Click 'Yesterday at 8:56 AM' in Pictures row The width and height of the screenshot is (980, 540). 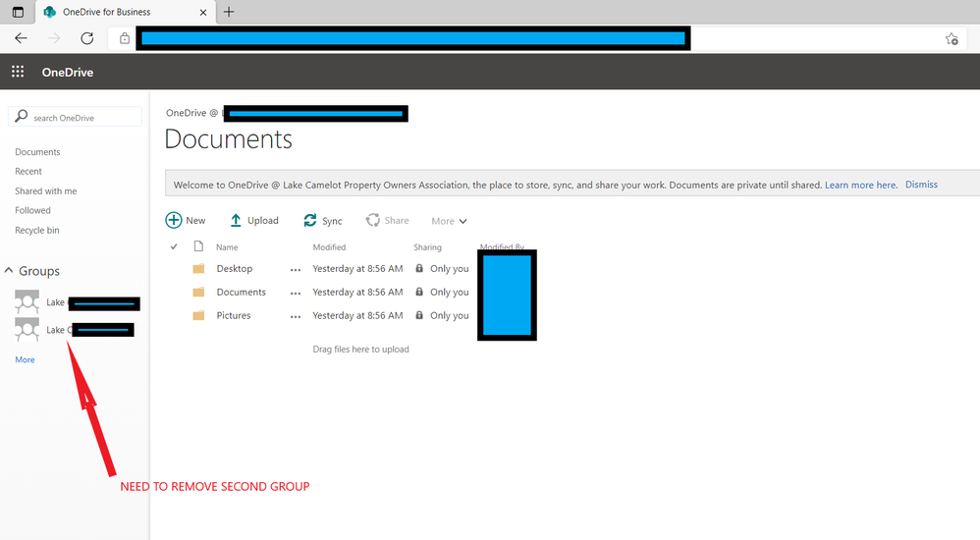tap(357, 315)
